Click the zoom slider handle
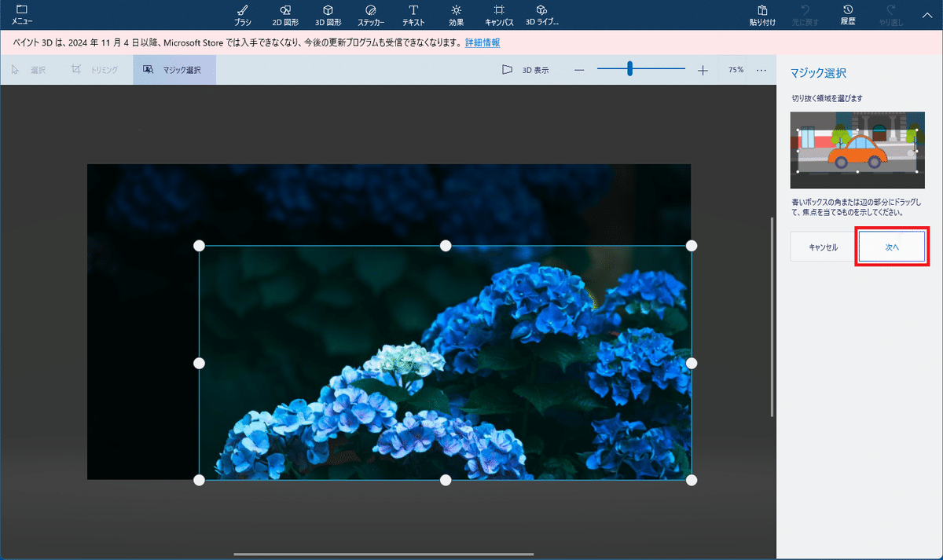The image size is (943, 560). (630, 69)
